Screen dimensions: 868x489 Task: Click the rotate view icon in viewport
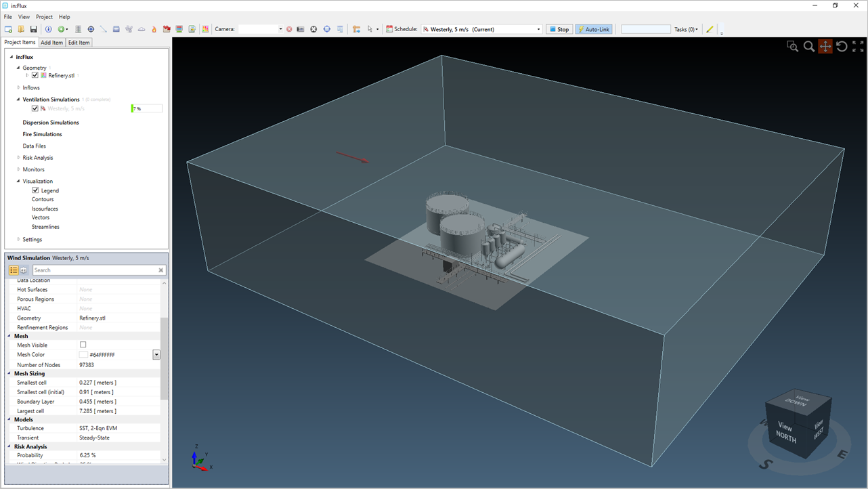(842, 46)
